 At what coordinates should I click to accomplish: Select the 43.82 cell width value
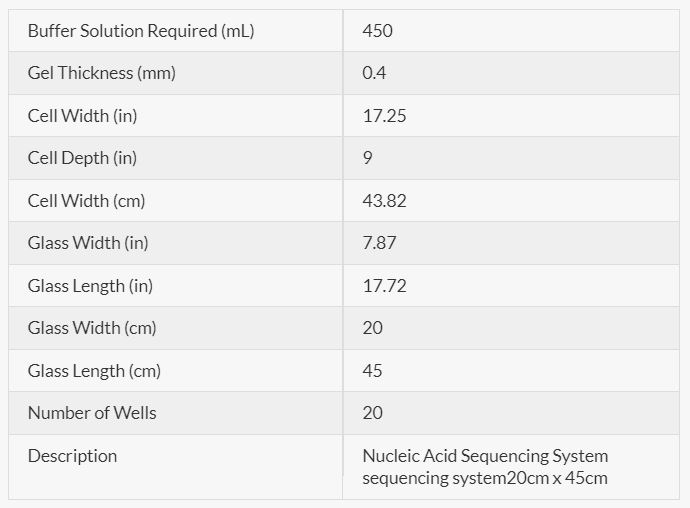click(384, 201)
